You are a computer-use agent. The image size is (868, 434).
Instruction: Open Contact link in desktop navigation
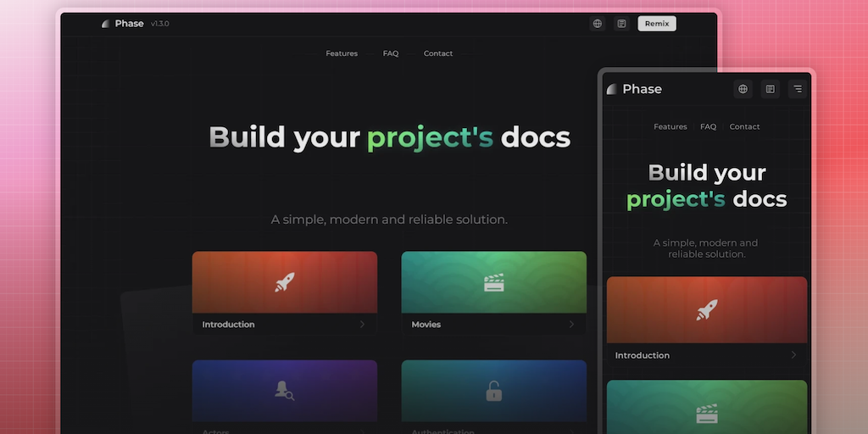tap(438, 53)
